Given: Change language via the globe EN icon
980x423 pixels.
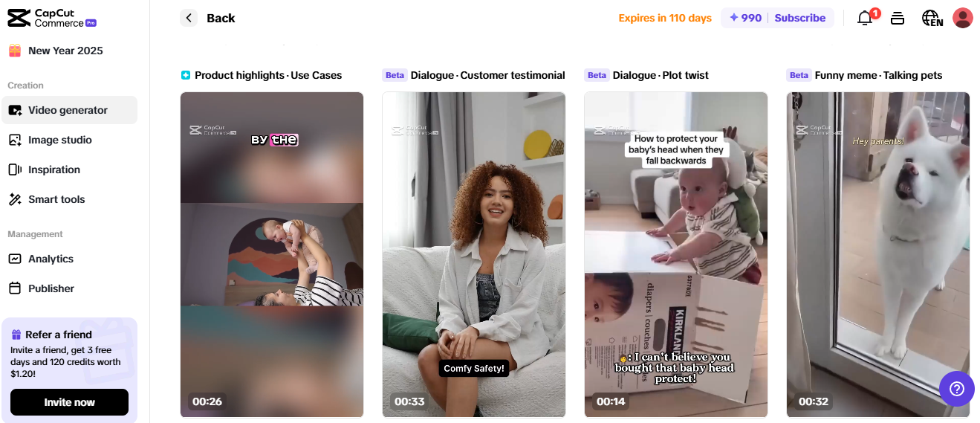Looking at the screenshot, I should pyautogui.click(x=932, y=18).
